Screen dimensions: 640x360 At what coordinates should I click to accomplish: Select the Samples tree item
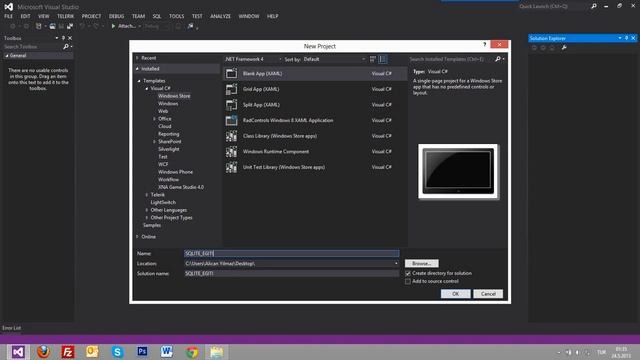pyautogui.click(x=151, y=225)
